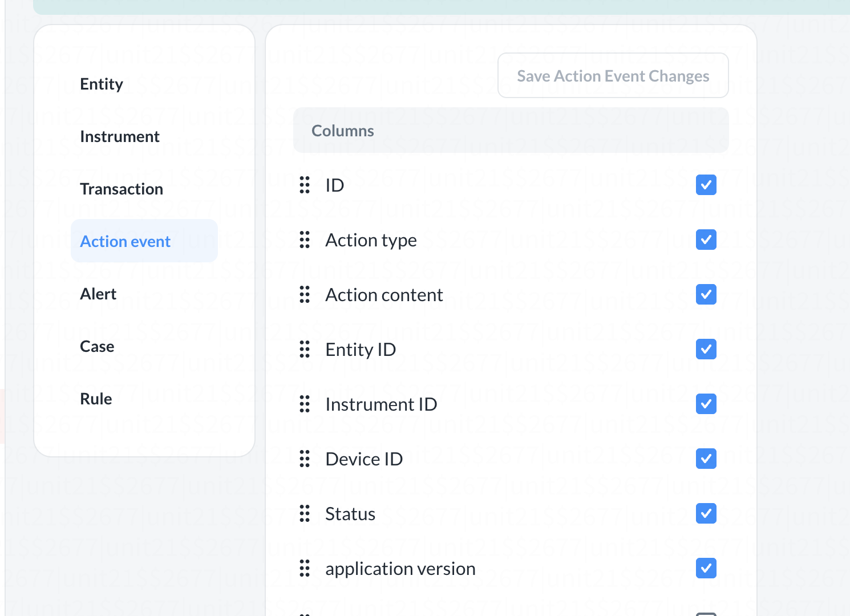850x616 pixels.
Task: Click the drag handle beside Instrument ID
Action: (x=305, y=404)
